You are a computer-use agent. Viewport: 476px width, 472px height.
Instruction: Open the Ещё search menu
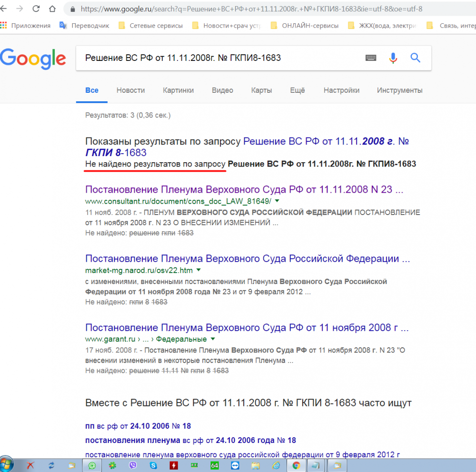(297, 90)
